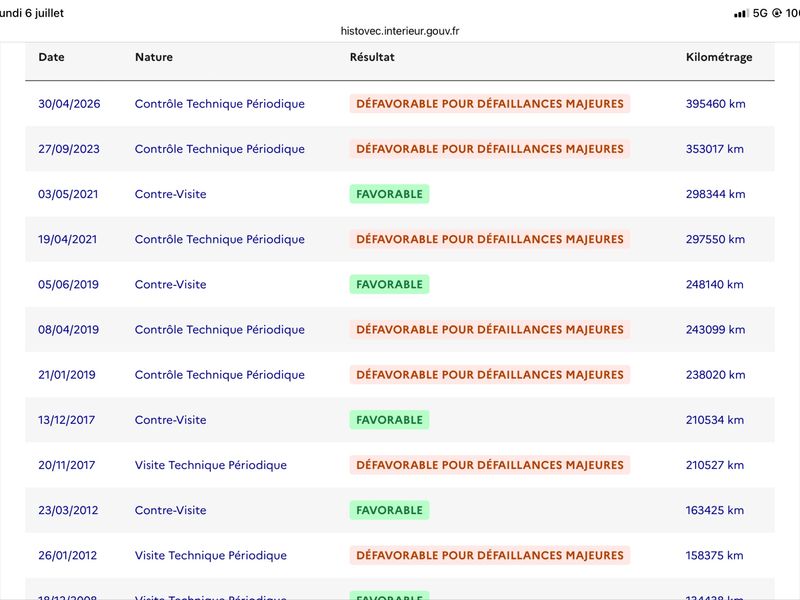The width and height of the screenshot is (800, 600).
Task: Click the Favorable badge for 03/05/2021
Action: (x=389, y=194)
